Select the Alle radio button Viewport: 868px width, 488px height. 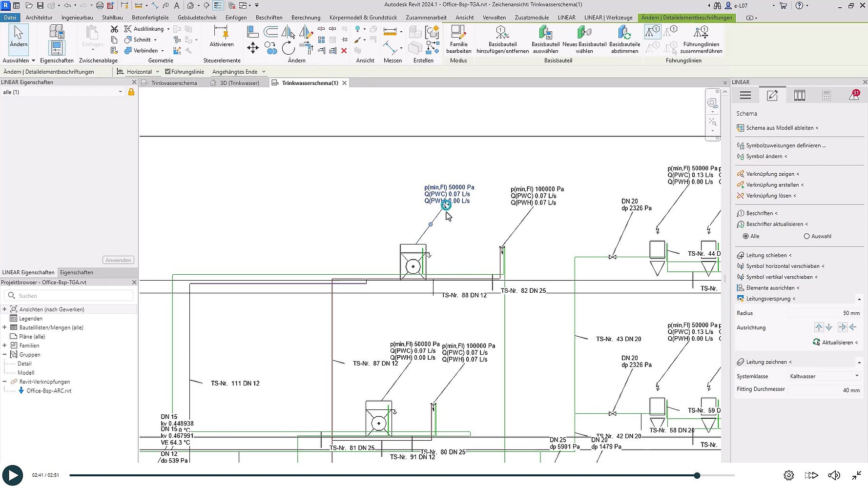click(x=745, y=236)
